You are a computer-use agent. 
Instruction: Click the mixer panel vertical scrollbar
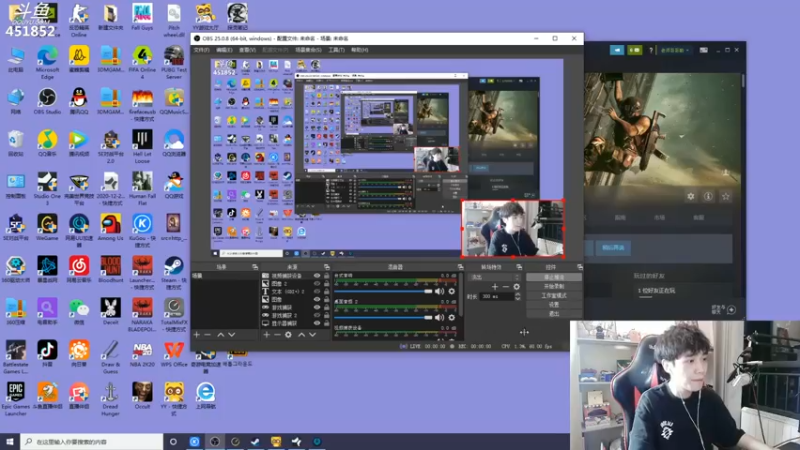tap(461, 295)
